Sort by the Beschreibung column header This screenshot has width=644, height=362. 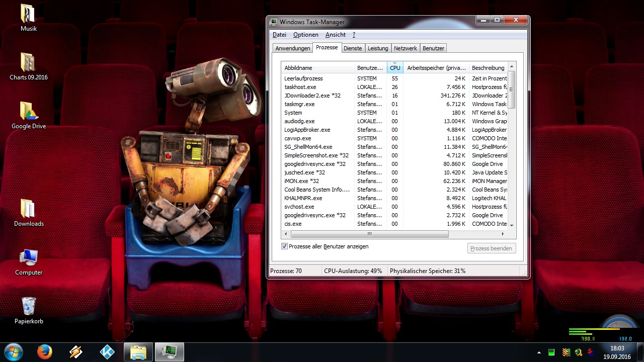click(x=488, y=68)
